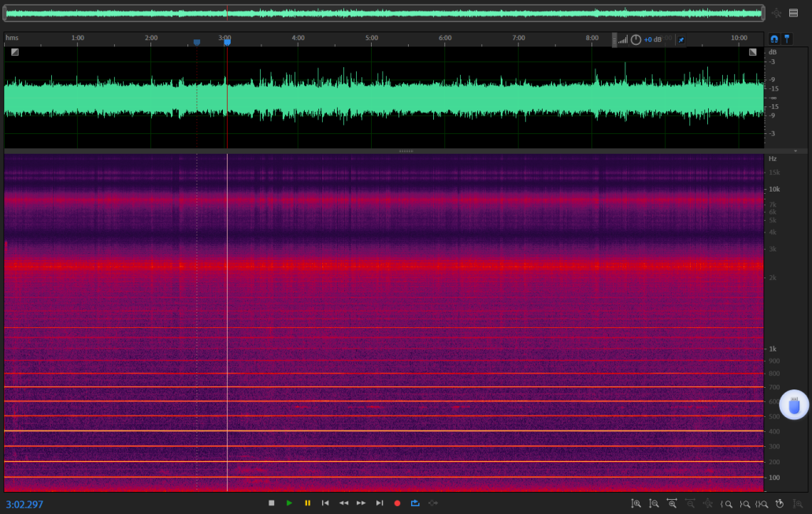Image resolution: width=812 pixels, height=514 pixels.
Task: Toggle Loop Playback button
Action: pos(415,503)
